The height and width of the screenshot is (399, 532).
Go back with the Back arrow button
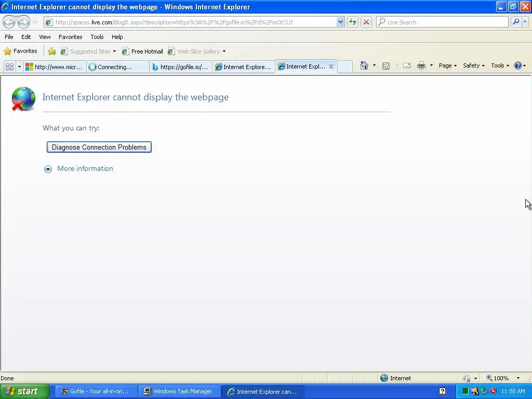[9, 22]
